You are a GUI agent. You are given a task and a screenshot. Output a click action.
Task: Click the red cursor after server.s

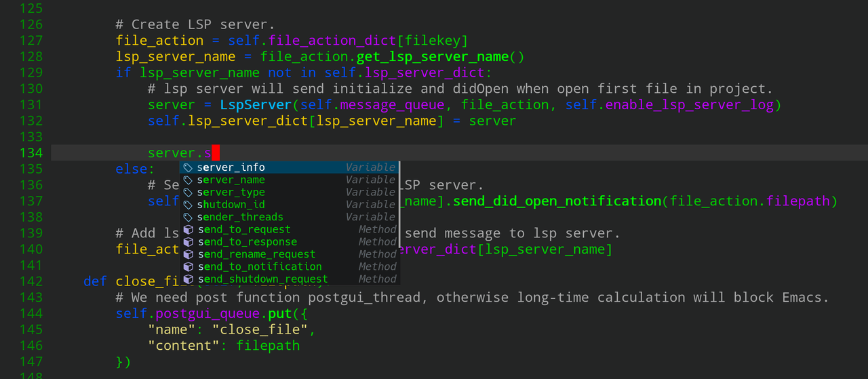pos(215,153)
